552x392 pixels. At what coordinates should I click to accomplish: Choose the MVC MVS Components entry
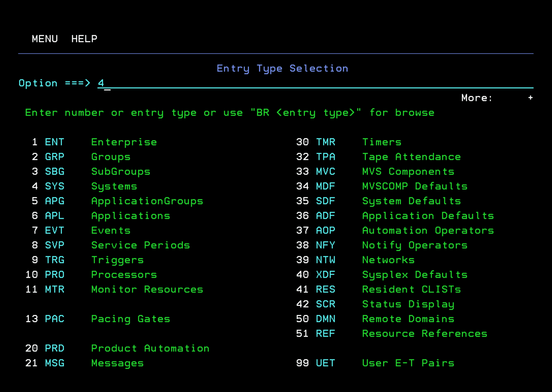click(x=325, y=172)
